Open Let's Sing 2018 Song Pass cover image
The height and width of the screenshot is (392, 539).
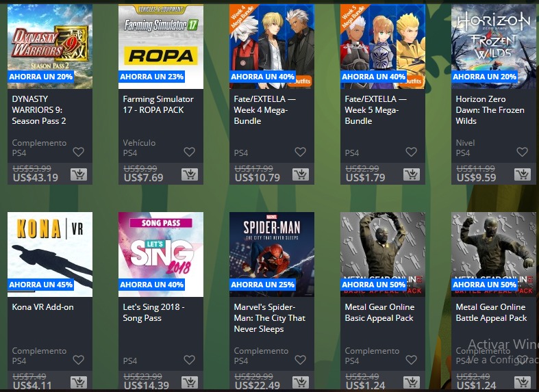pos(161,254)
